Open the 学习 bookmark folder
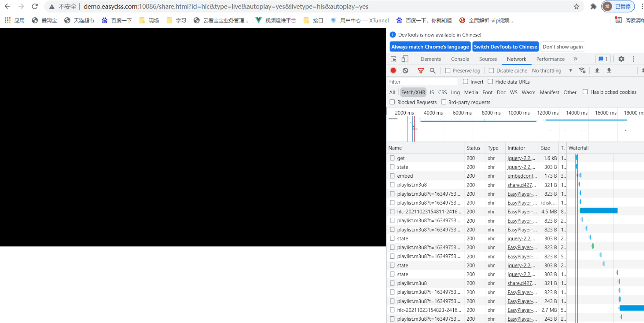The image size is (644, 323). [x=176, y=20]
